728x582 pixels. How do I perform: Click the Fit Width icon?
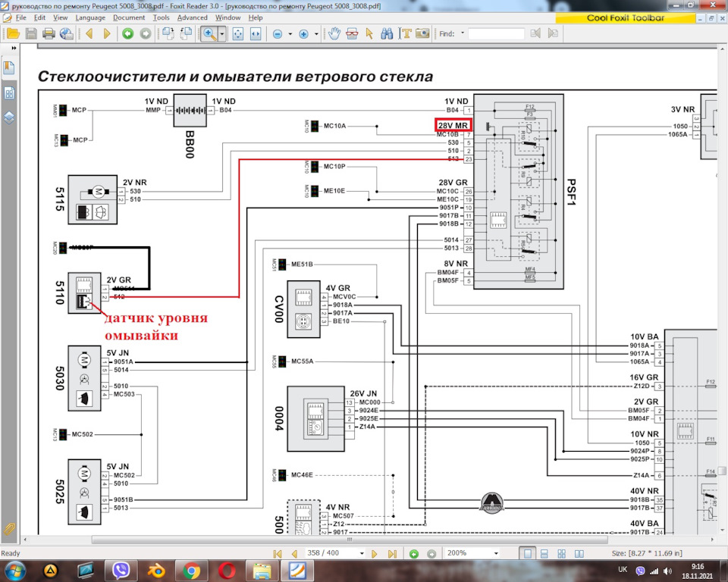(256, 34)
